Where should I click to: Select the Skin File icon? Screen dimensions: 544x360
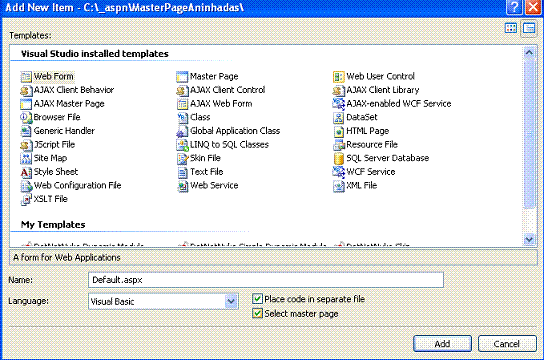182,158
